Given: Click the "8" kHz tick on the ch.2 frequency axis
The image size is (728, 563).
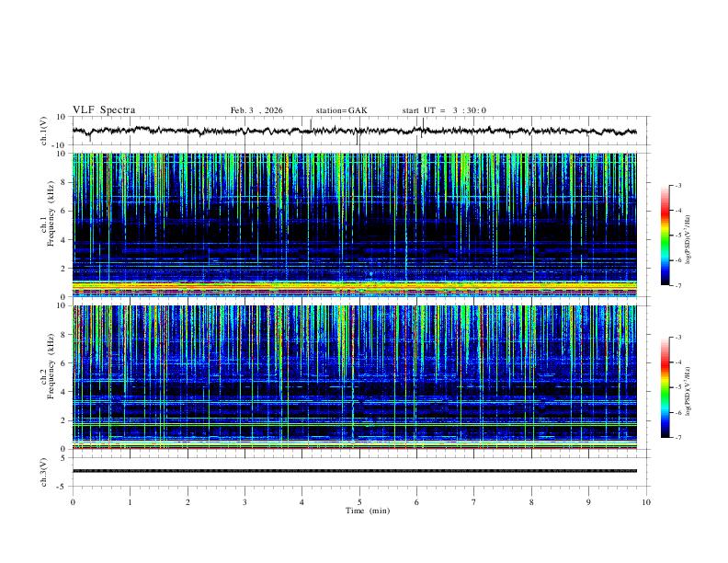Looking at the screenshot, I should [x=64, y=335].
